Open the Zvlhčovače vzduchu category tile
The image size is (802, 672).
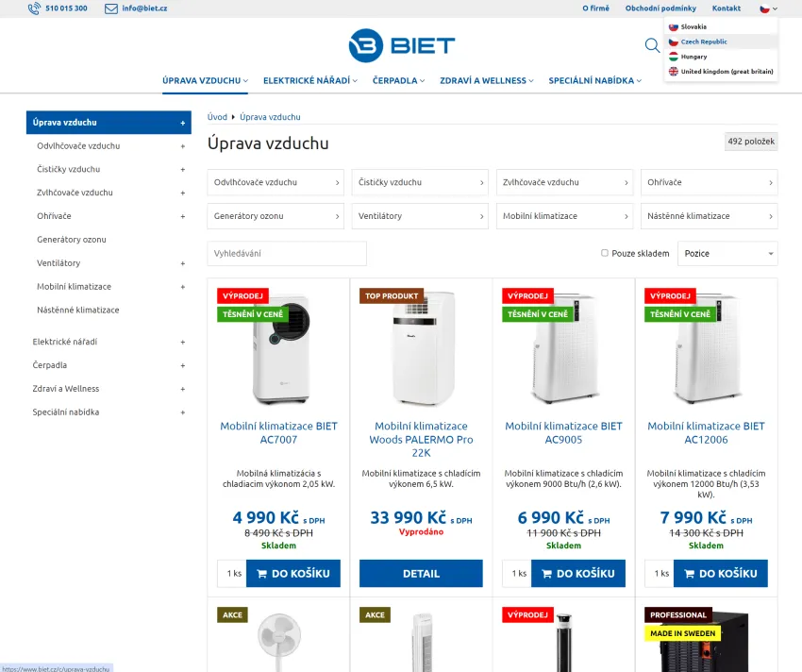pyautogui.click(x=564, y=182)
